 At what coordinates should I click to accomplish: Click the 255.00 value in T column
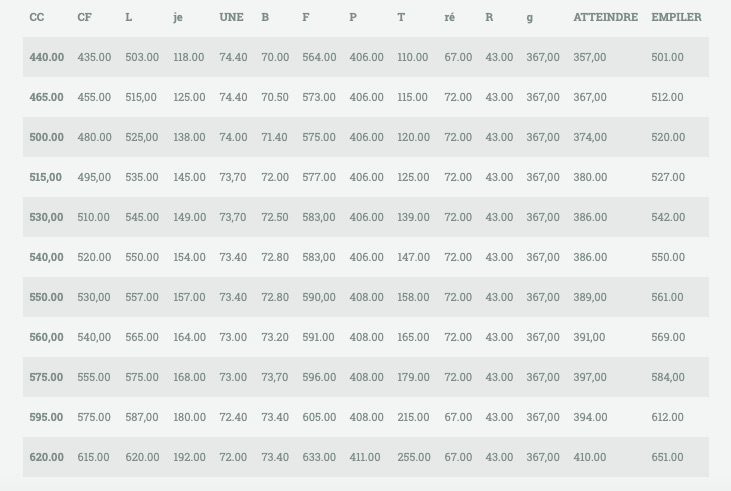click(412, 457)
